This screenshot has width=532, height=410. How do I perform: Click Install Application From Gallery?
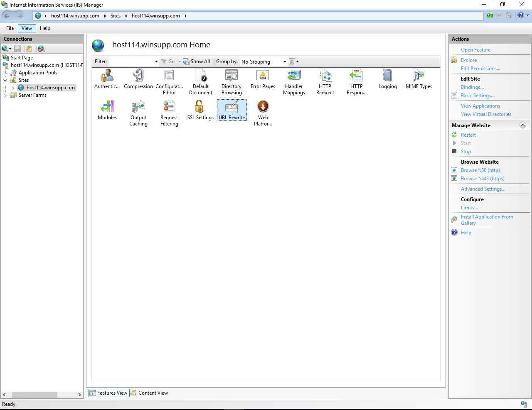(487, 220)
